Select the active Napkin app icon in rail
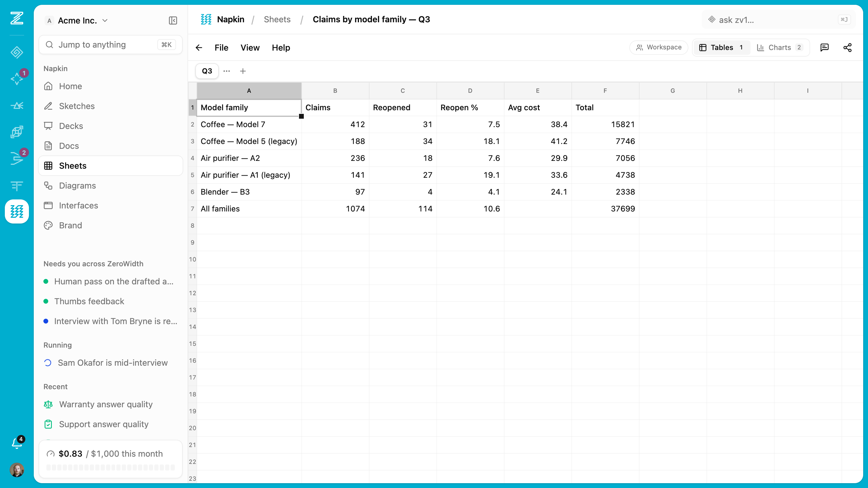The height and width of the screenshot is (488, 868). (17, 211)
